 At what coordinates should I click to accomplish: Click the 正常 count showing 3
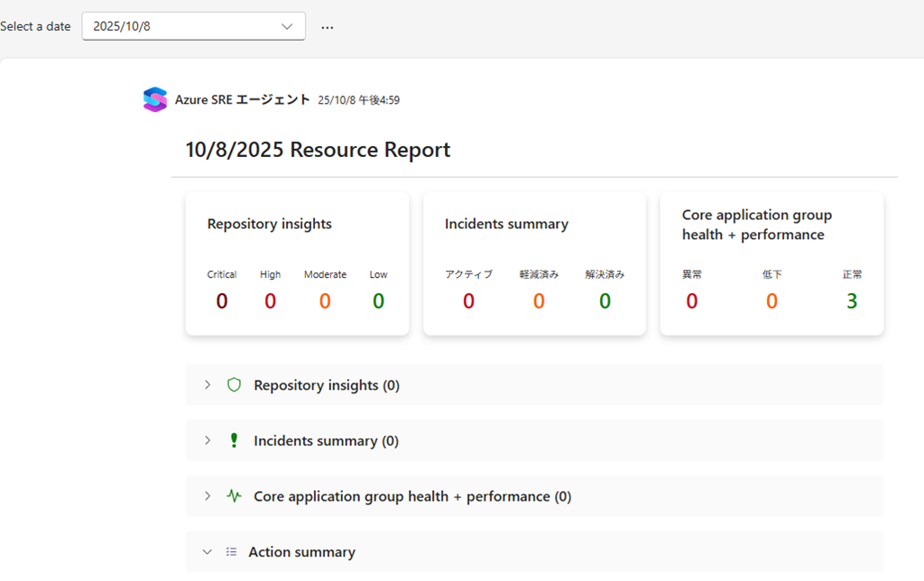click(x=852, y=301)
